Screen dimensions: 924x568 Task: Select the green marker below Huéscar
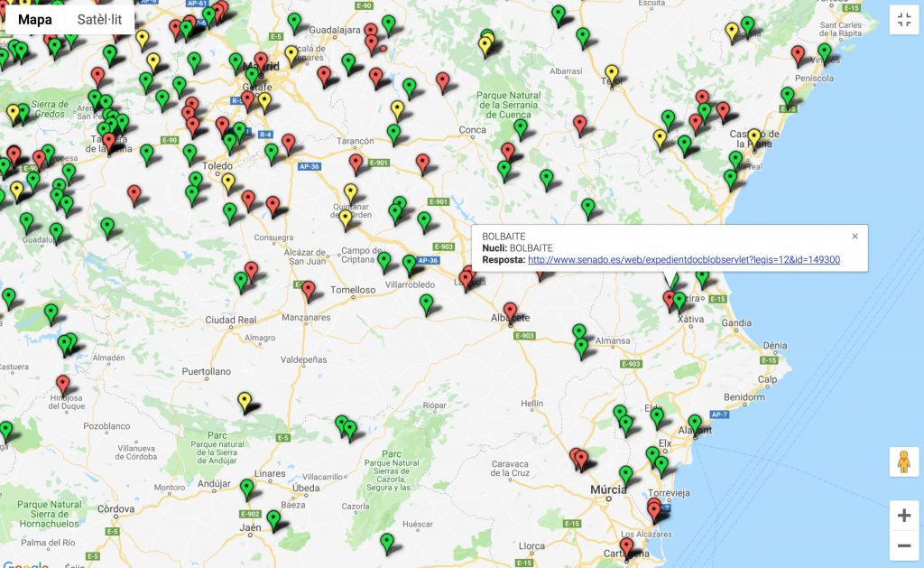[x=387, y=541]
